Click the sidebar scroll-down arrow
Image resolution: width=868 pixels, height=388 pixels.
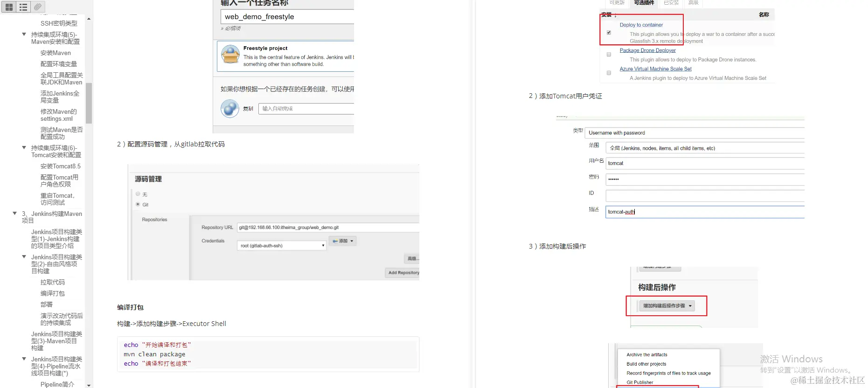tap(89, 385)
